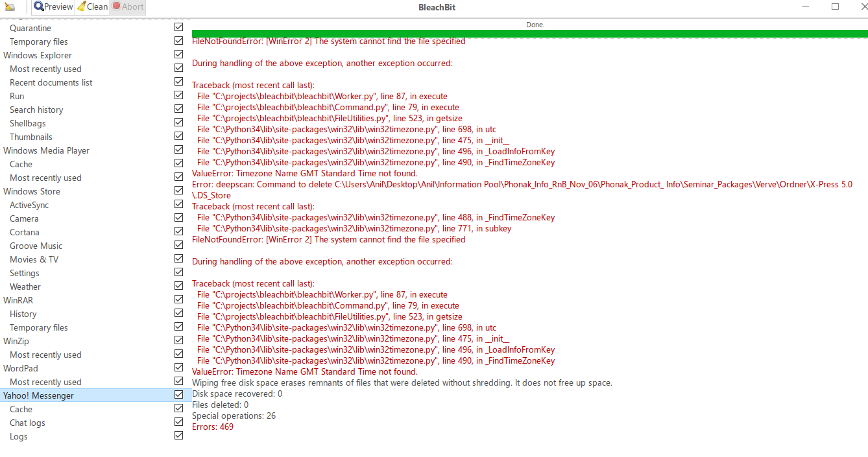Uncheck the ActiveSync checkbox
Image resolution: width=868 pixels, height=457 pixels.
pyautogui.click(x=178, y=204)
